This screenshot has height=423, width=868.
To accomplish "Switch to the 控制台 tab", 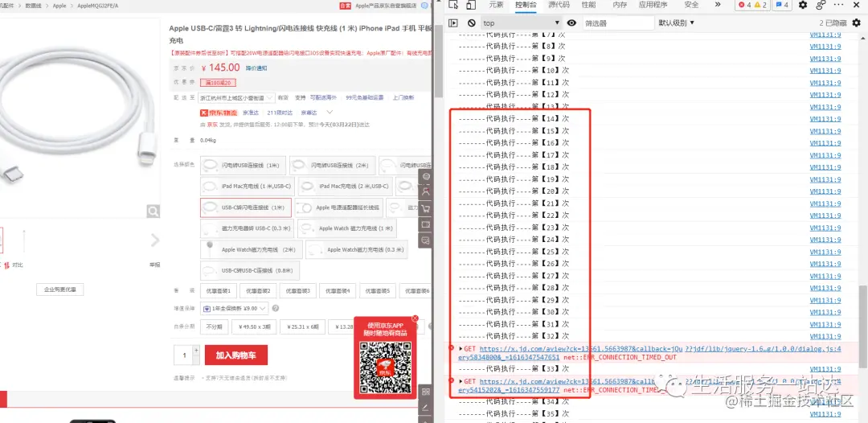I will coord(526,5).
